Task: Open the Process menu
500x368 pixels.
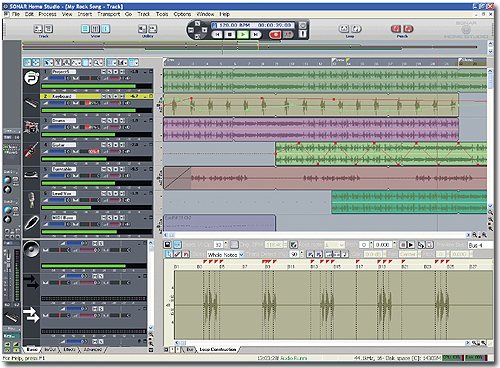Action: point(47,14)
